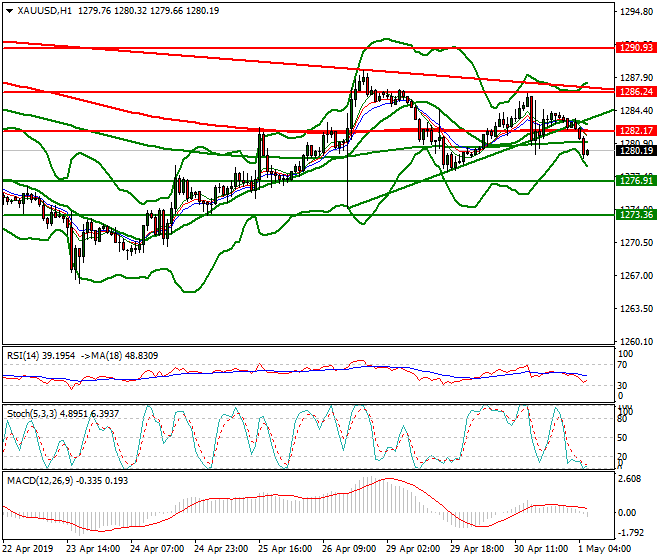This screenshot has height=560, width=660.
Task: Click the 24 Apr 23:00 time label
Action: (x=221, y=549)
